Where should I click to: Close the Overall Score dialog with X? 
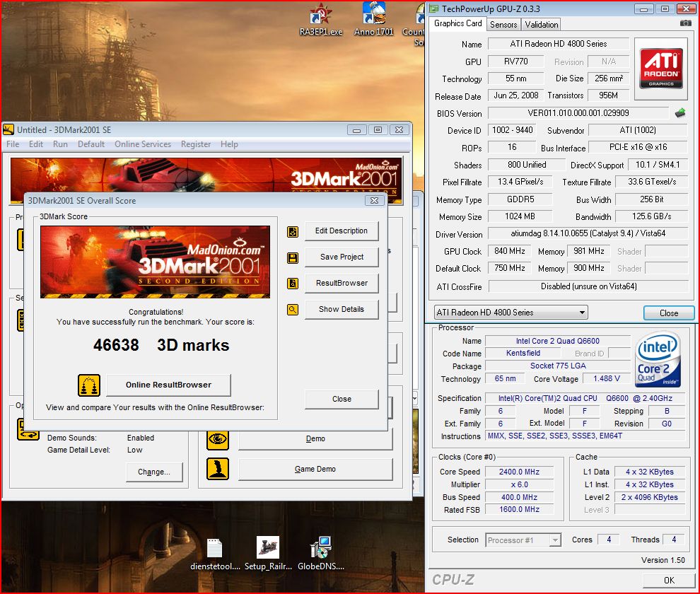(375, 201)
